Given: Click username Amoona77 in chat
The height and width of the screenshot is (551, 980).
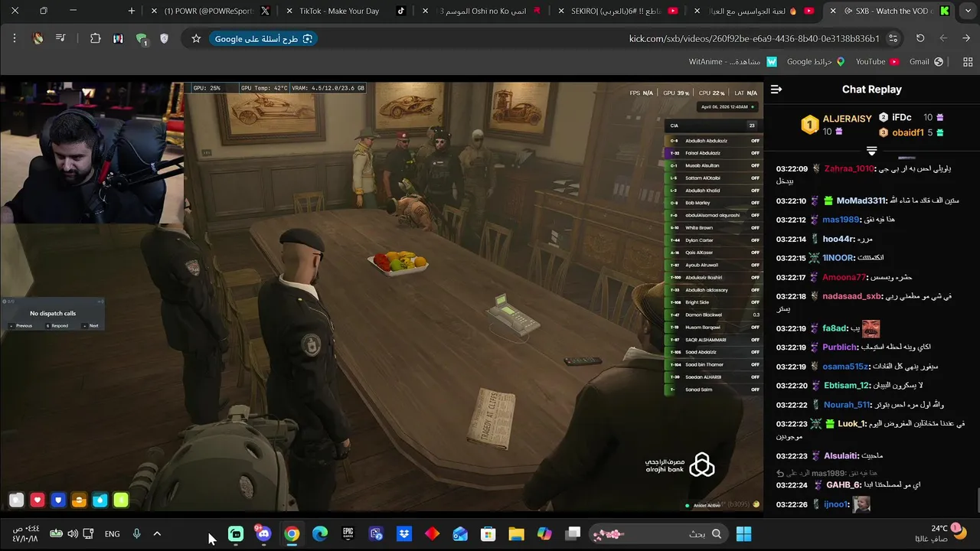Looking at the screenshot, I should click(844, 278).
